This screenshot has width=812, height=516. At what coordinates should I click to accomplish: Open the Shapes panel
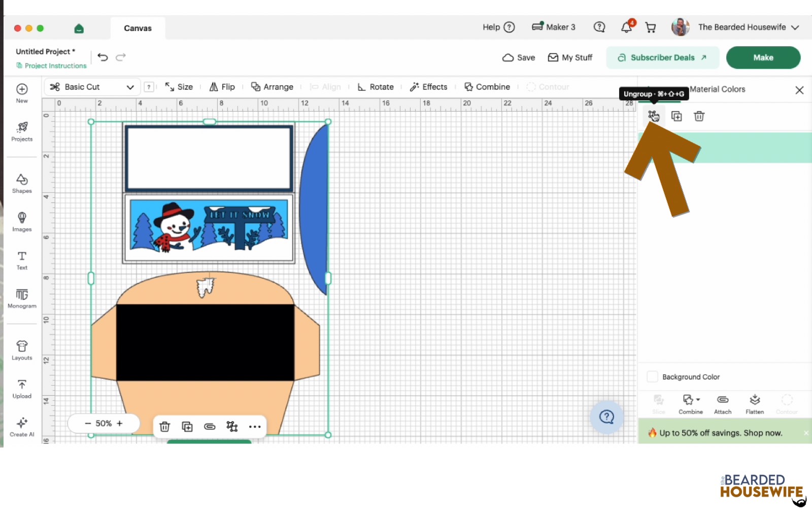click(22, 184)
